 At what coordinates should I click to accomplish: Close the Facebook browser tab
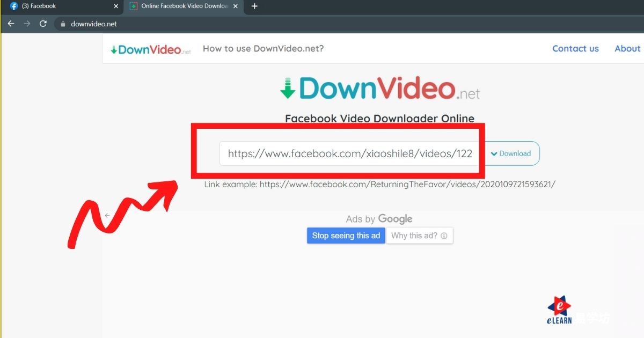116,6
